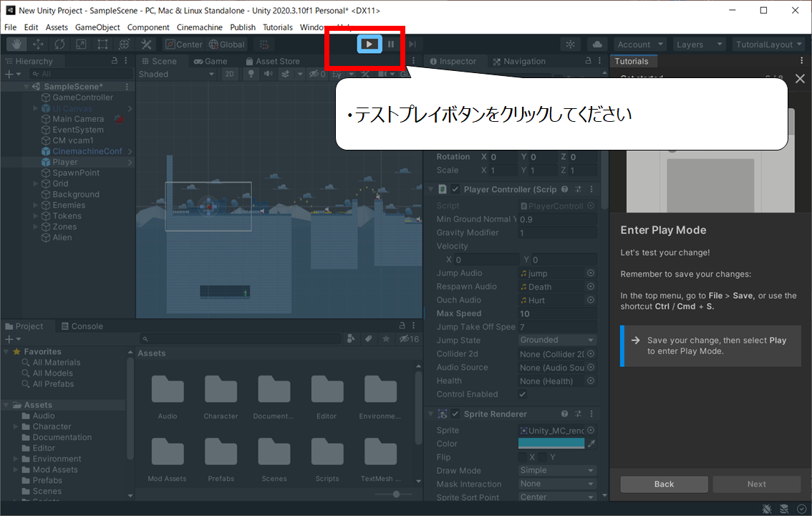
Task: Open the Cinemachine menu
Action: (x=199, y=27)
